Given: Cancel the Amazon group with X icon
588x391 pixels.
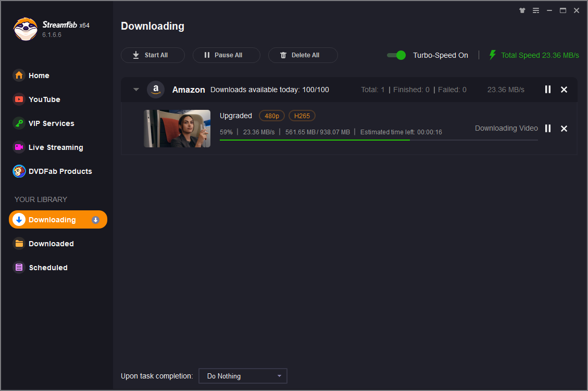Looking at the screenshot, I should click(x=564, y=90).
